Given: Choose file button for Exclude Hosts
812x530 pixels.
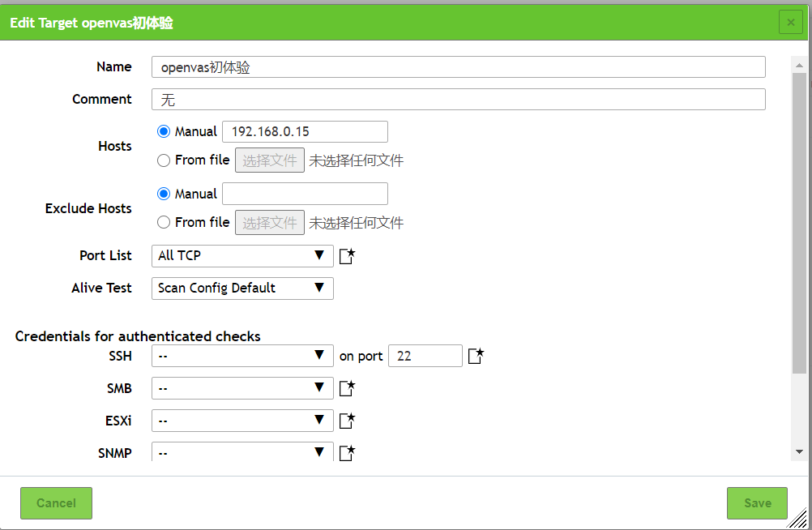Looking at the screenshot, I should pos(270,222).
